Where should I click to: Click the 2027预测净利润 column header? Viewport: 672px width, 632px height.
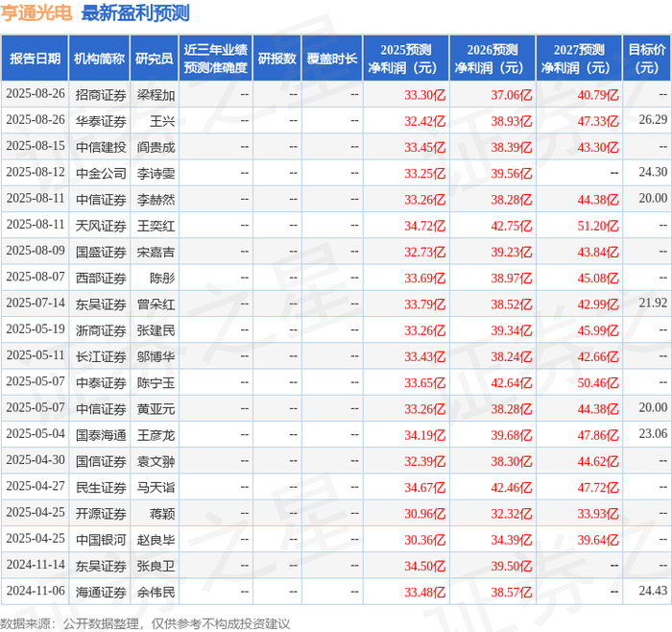tap(579, 59)
